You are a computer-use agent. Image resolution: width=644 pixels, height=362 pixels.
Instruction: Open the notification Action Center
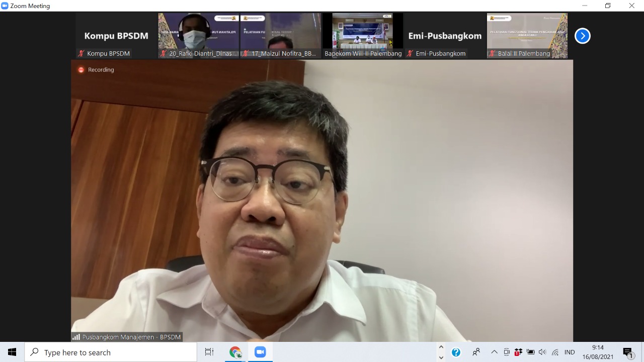pos(628,352)
